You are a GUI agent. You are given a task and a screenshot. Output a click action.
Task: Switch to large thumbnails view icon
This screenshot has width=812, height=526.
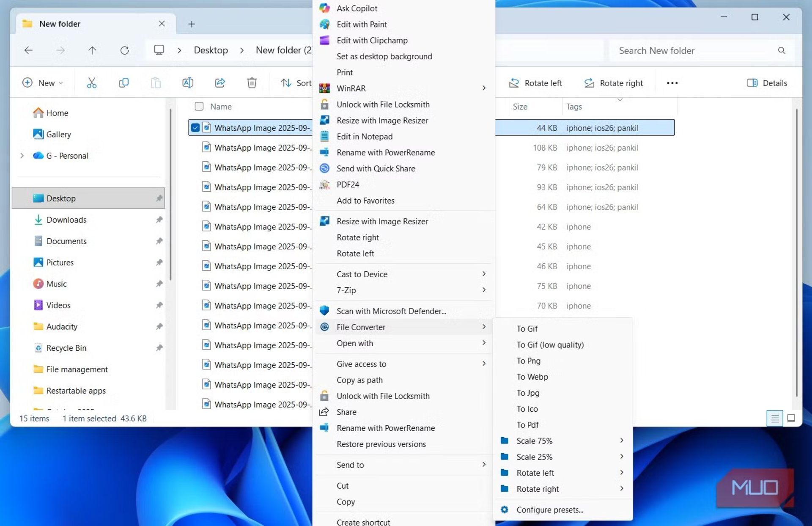pos(791,419)
